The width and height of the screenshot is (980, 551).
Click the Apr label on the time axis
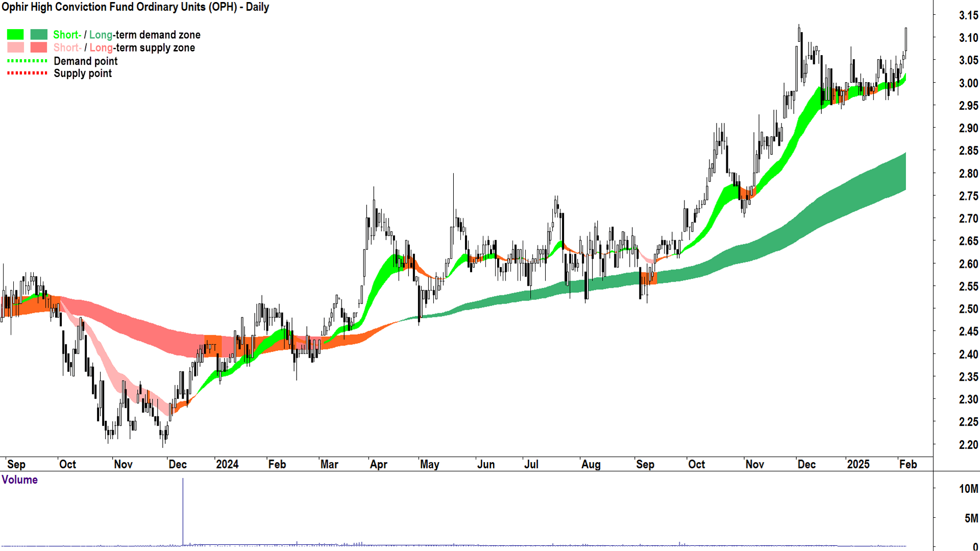[378, 464]
